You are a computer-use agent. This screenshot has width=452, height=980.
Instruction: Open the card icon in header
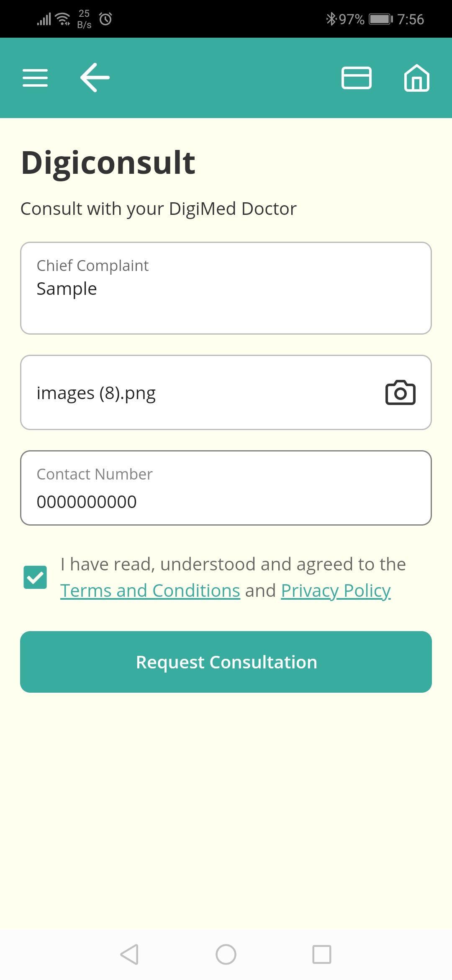coord(356,78)
